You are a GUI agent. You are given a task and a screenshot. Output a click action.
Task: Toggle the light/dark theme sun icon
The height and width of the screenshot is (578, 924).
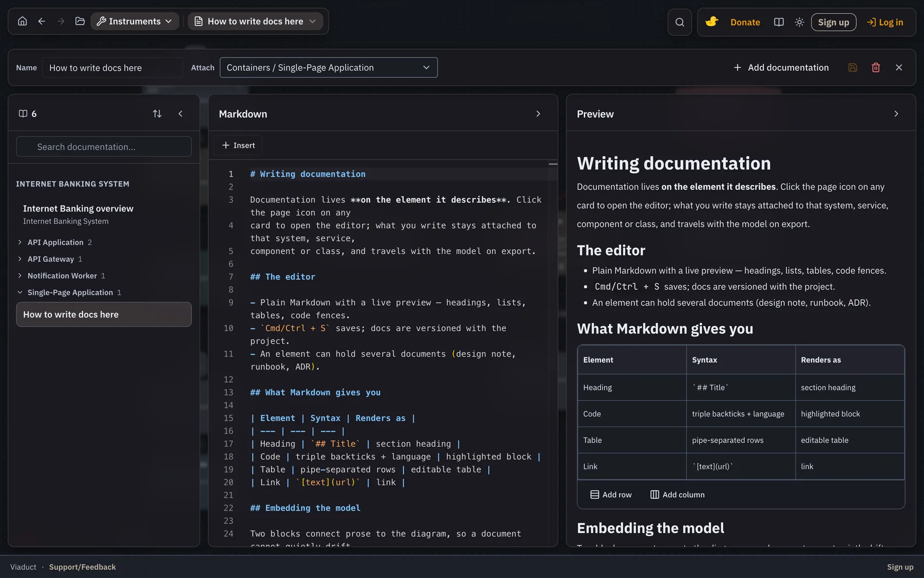(x=799, y=22)
